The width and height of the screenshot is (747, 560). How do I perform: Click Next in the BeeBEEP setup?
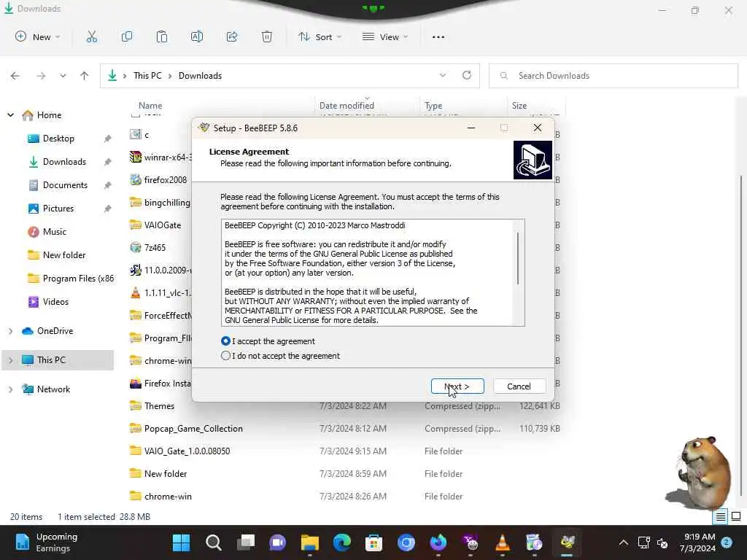pyautogui.click(x=457, y=386)
